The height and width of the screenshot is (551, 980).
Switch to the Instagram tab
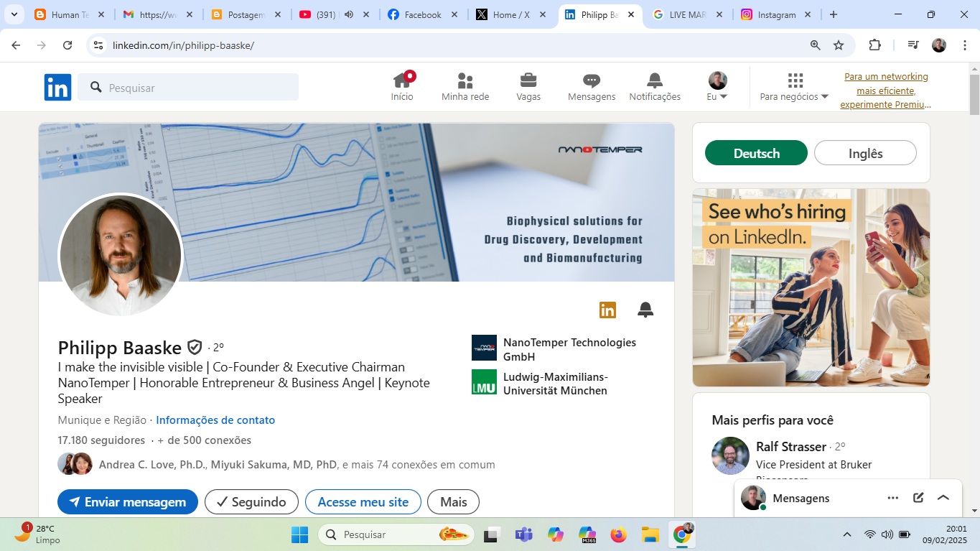pos(777,14)
